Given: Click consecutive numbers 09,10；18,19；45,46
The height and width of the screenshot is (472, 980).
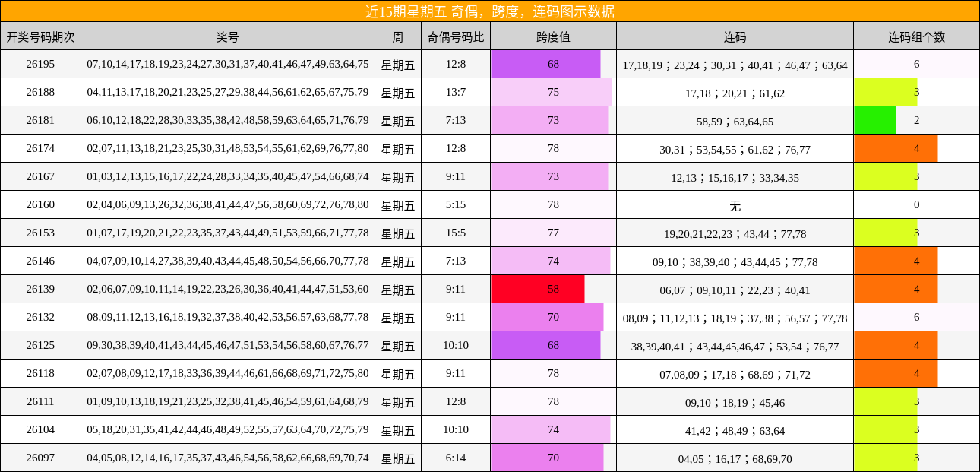Looking at the screenshot, I should (735, 402).
